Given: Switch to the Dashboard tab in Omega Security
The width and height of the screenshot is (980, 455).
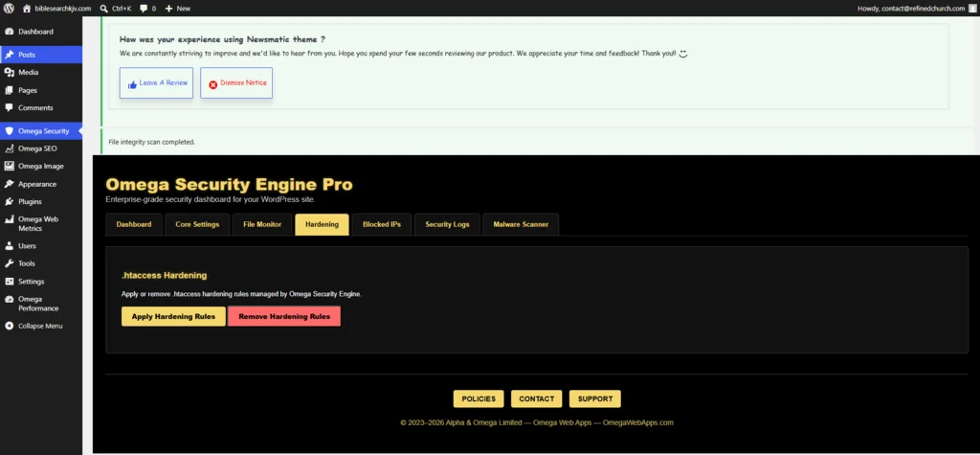Looking at the screenshot, I should [x=134, y=225].
